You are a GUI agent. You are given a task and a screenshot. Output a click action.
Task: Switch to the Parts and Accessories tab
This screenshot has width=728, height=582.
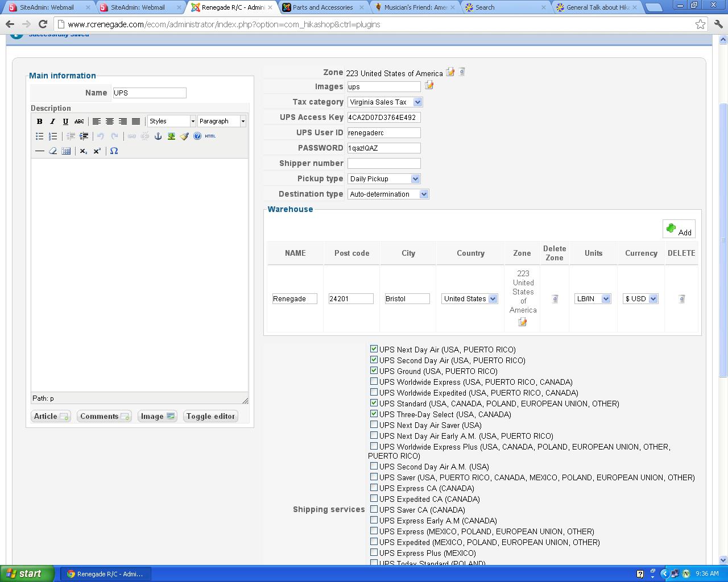tap(322, 7)
